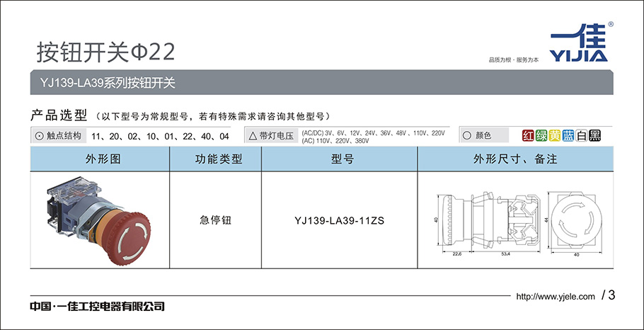The width and height of the screenshot is (644, 330).
Task: Click the circle icon beside 颜色
Action: (466, 135)
